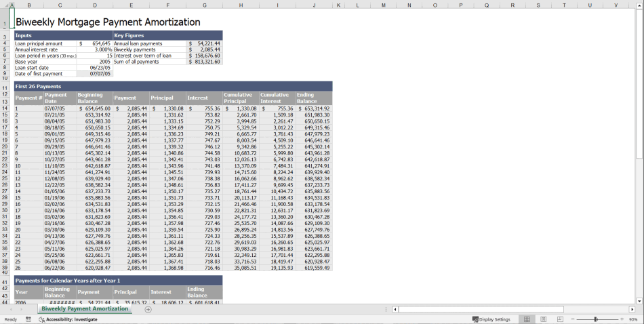Select column V header
Image resolution: width=644 pixels, height=324 pixels.
[616, 5]
